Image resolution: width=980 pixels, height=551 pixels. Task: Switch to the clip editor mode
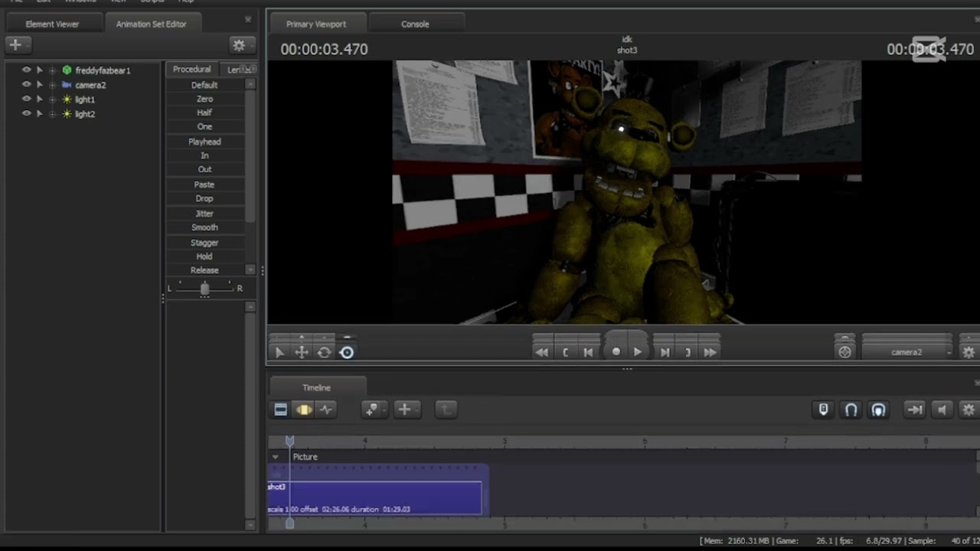point(281,410)
